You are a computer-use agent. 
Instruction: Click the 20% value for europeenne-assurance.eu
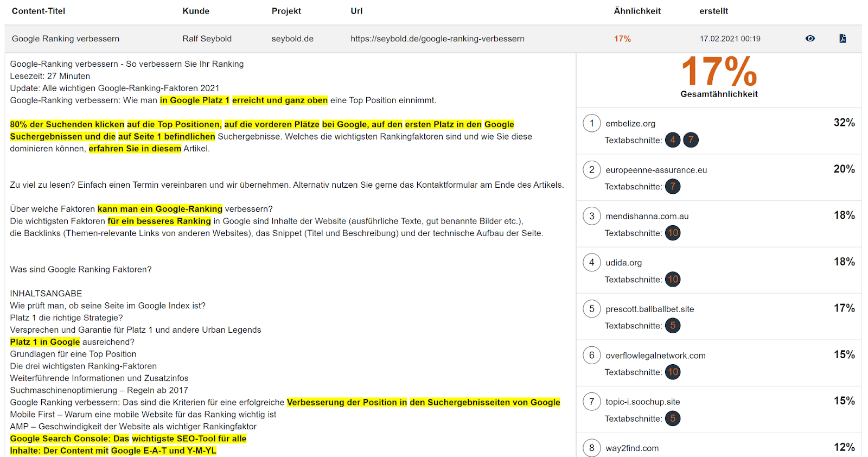point(844,169)
